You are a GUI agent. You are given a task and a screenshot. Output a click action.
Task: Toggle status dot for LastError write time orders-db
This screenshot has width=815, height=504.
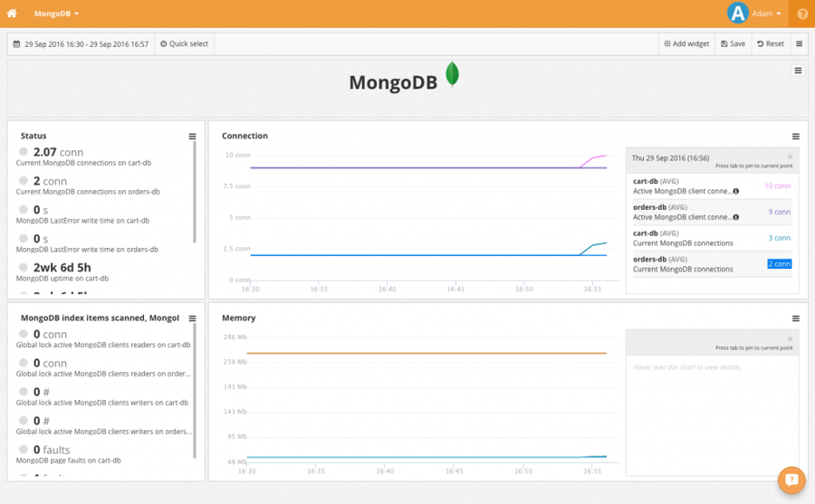pos(24,239)
